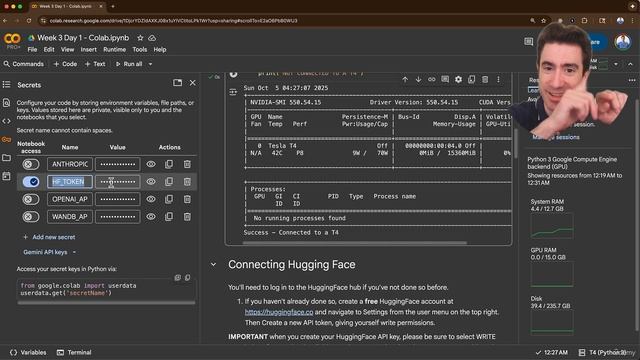Open the table of contents sidebar icon
The height and width of the screenshot is (360, 640).
7,84
